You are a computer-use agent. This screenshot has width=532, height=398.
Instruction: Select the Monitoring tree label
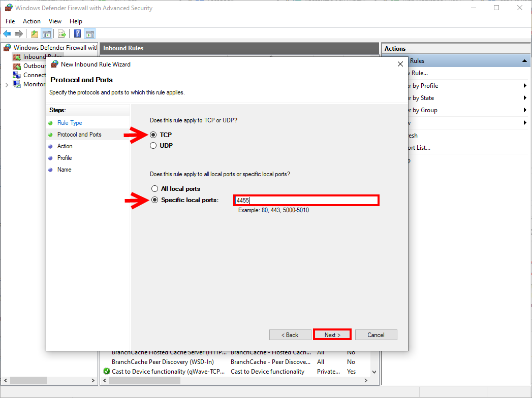point(35,84)
